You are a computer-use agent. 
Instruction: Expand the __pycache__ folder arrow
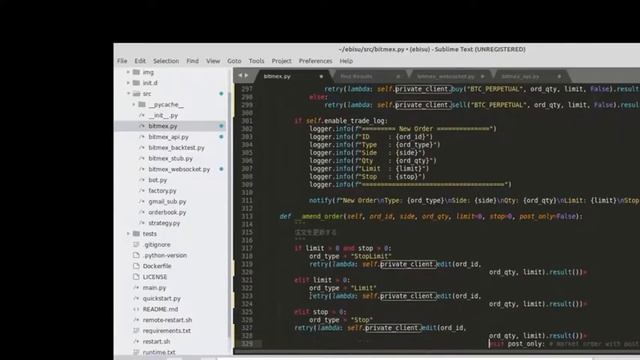(x=133, y=104)
